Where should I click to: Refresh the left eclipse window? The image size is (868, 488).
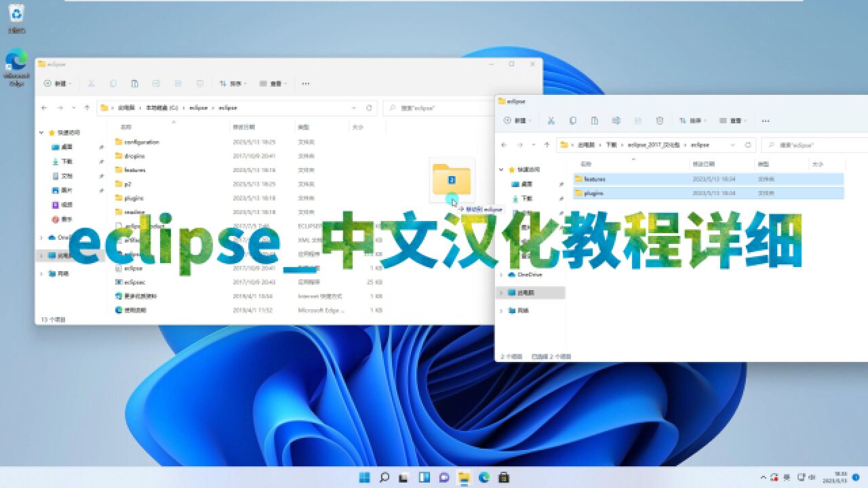point(369,108)
